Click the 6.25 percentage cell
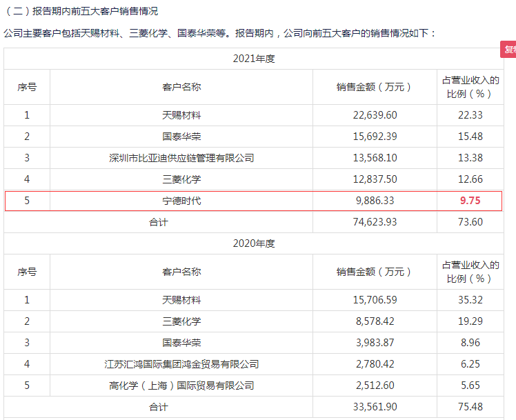Image resolution: width=516 pixels, height=420 pixels. point(470,364)
